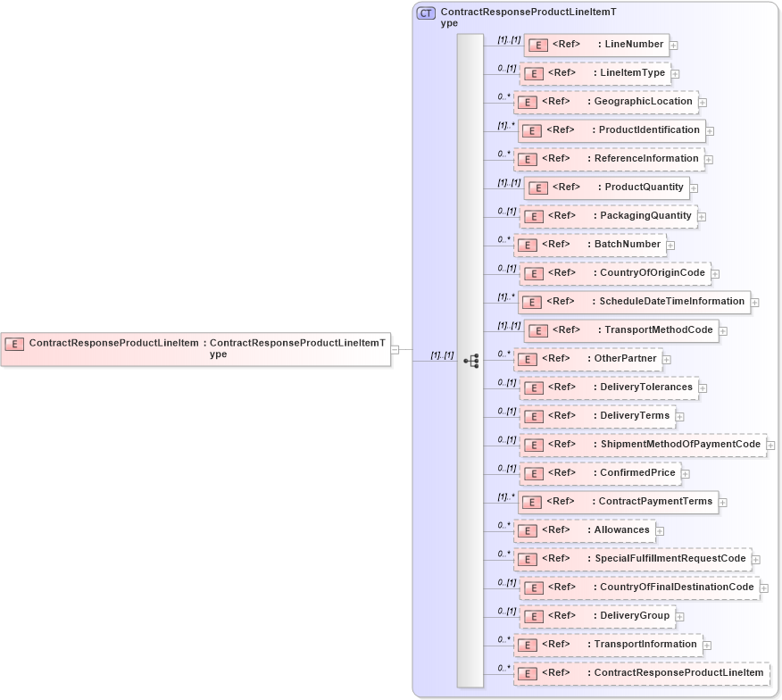Select the E icon beside TransportMethodCode
The image size is (782, 700).
tap(537, 330)
